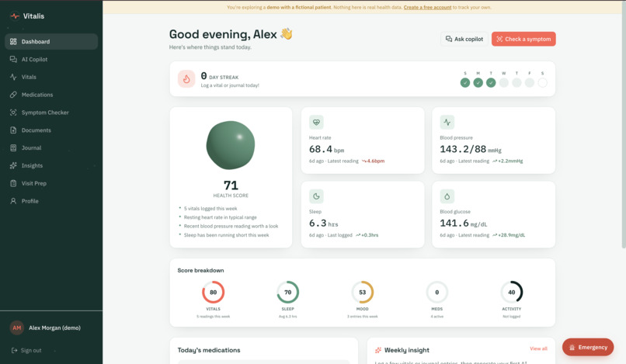Click the flame streak icon
The height and width of the screenshot is (364, 626).
186,79
